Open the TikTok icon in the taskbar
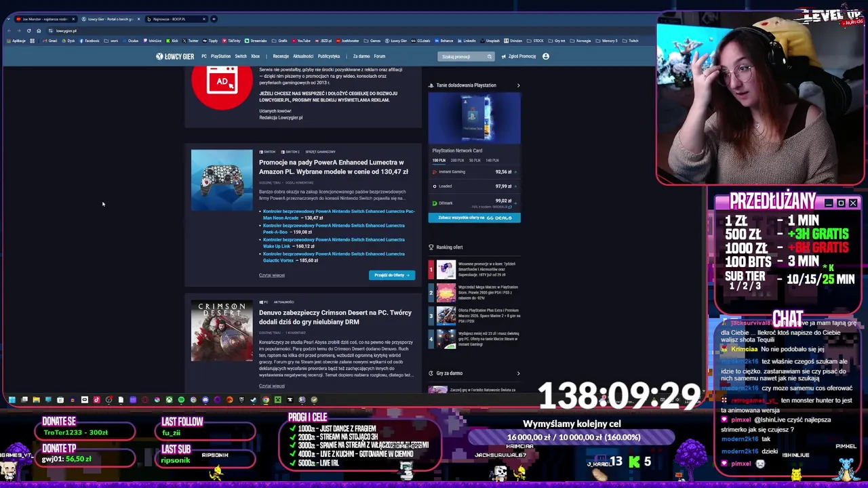This screenshot has width=868, height=488. click(x=96, y=400)
